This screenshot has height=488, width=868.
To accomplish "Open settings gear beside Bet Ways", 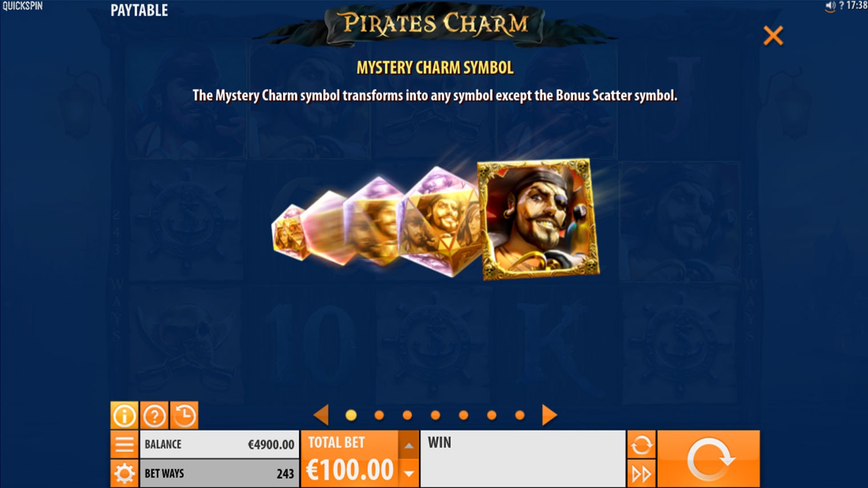I will coord(124,473).
